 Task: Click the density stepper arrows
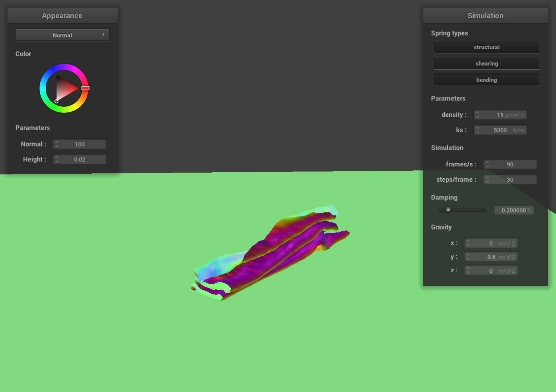click(478, 115)
